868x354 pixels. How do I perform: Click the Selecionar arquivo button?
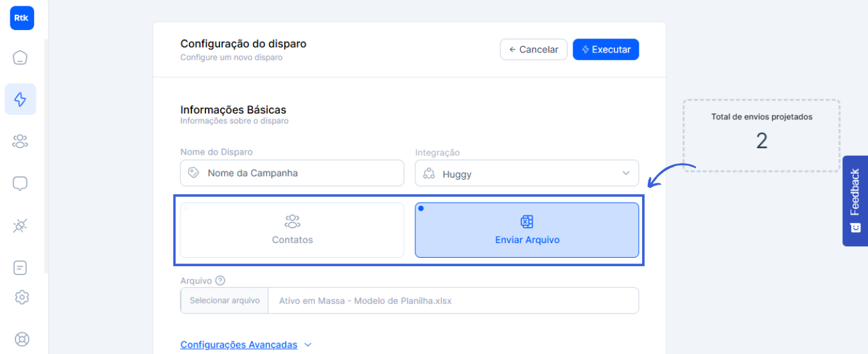click(225, 301)
